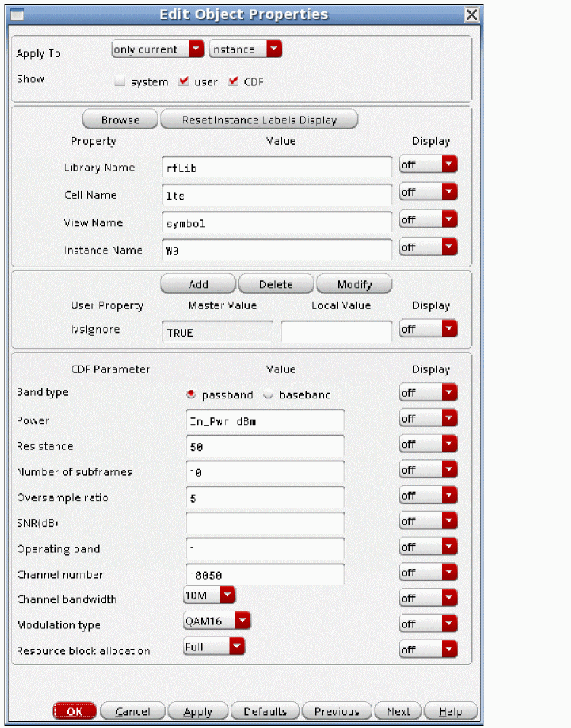Go to Next object
571x728 pixels.
[398, 711]
